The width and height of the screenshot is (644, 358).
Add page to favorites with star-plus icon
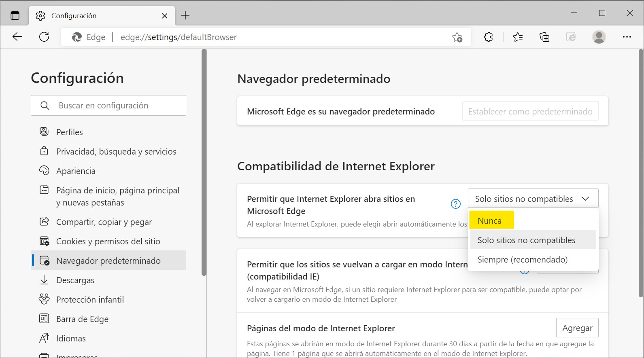[x=457, y=37]
